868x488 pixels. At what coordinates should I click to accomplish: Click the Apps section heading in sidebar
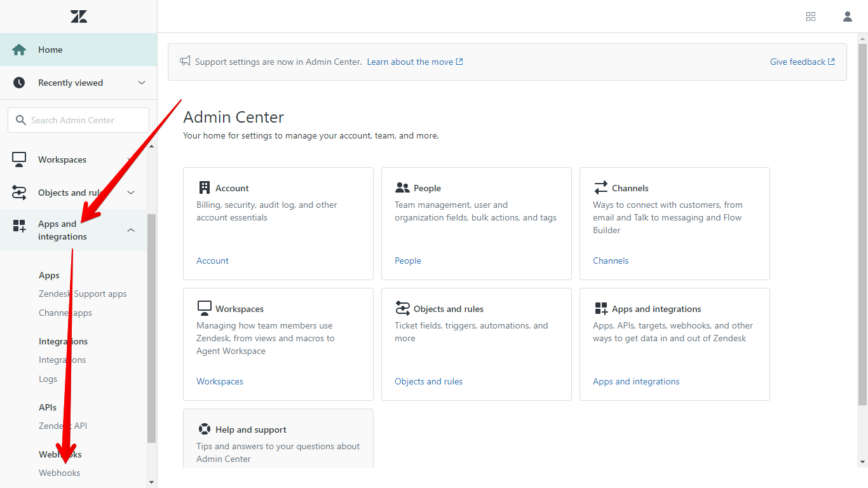point(49,275)
